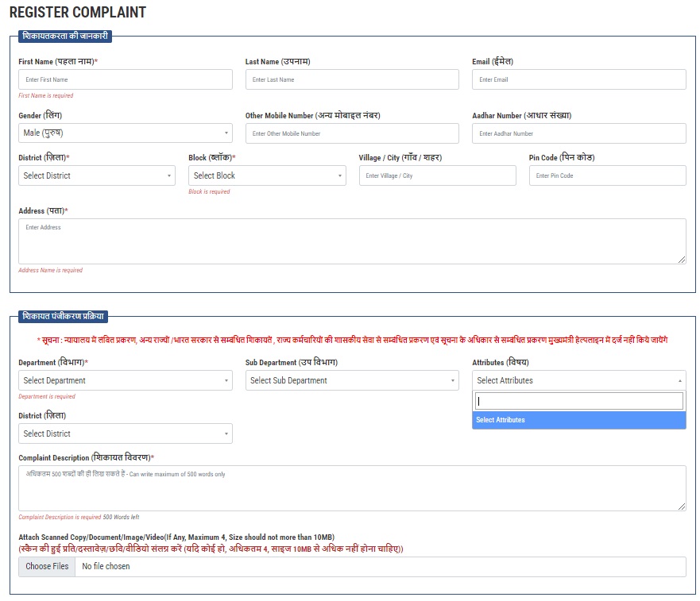Click the Choose Files button
This screenshot has width=700, height=601.
coord(46,566)
